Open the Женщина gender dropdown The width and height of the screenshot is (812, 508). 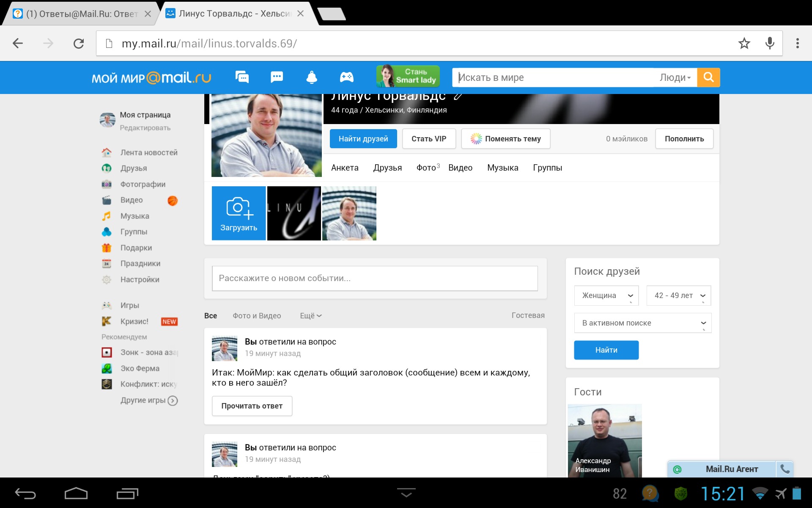click(x=606, y=295)
